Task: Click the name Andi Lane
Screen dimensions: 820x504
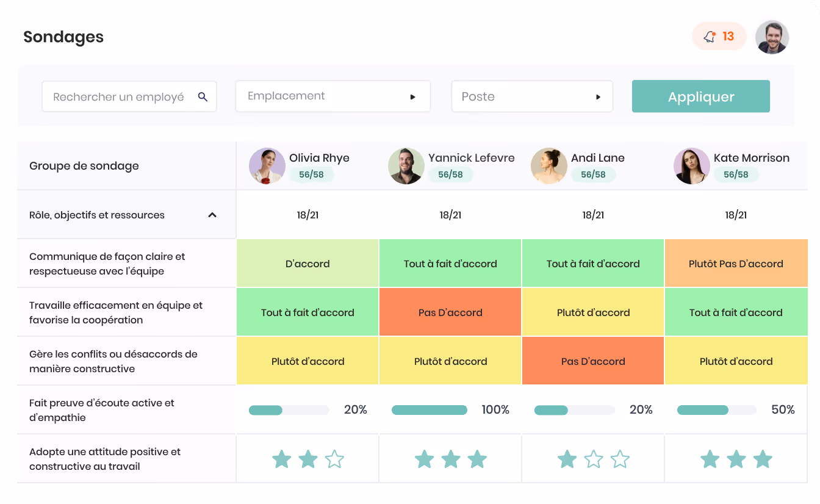Action: coord(598,157)
